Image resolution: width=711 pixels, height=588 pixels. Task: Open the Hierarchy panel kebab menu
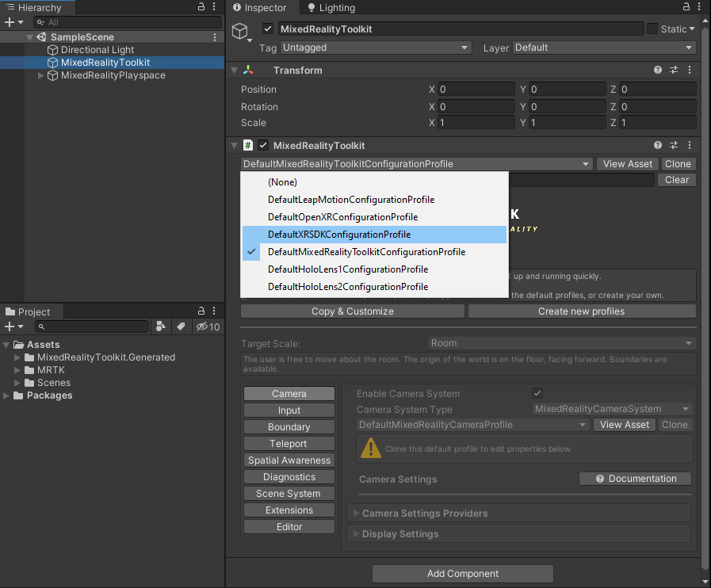point(215,7)
